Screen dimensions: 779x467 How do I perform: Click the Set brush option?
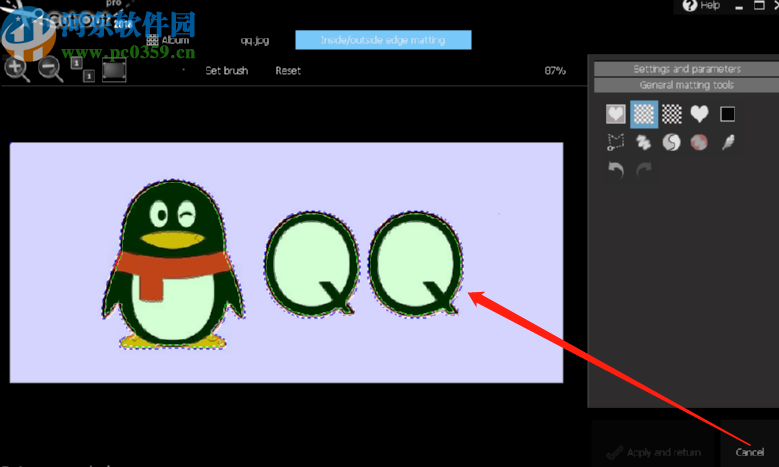(227, 71)
